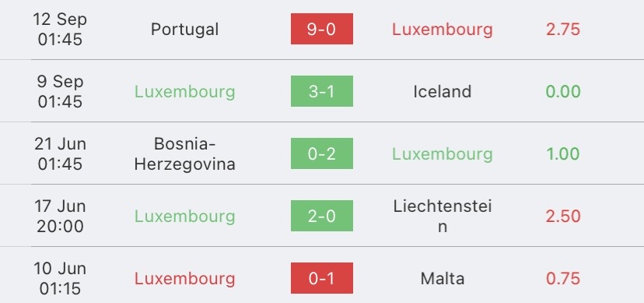Click Luxembourg in the Portugal match row

(x=442, y=30)
